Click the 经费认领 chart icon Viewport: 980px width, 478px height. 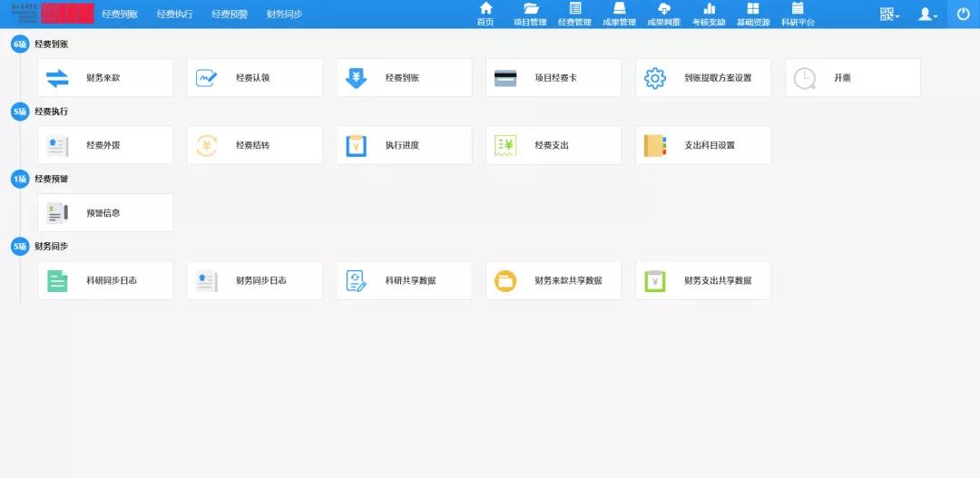[207, 78]
